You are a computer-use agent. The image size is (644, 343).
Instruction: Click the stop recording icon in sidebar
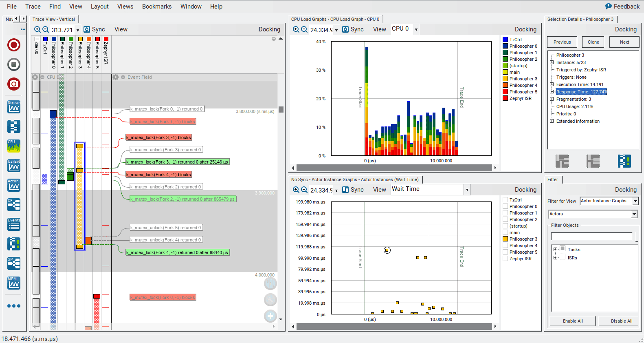point(14,64)
